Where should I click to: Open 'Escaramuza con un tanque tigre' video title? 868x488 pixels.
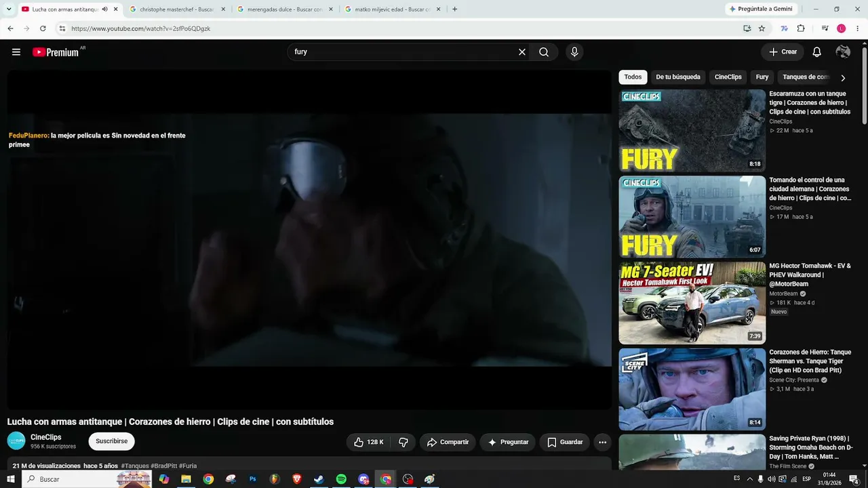(810, 102)
